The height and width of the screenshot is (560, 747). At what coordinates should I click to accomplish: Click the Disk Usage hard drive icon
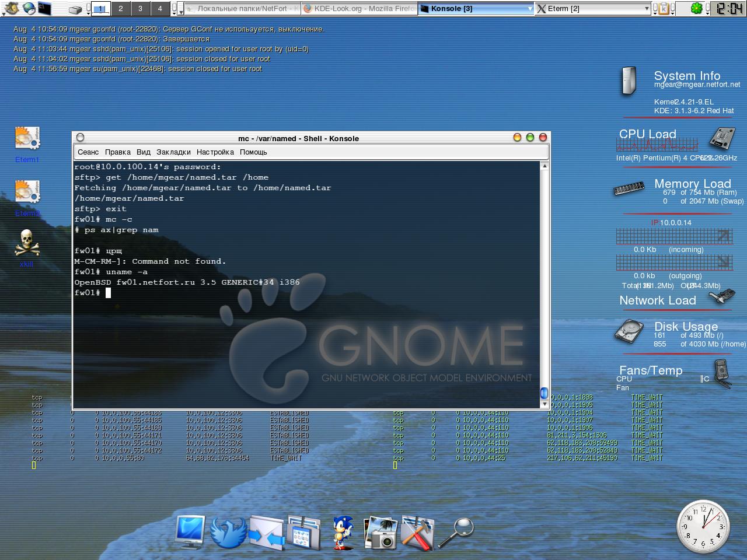pyautogui.click(x=628, y=331)
